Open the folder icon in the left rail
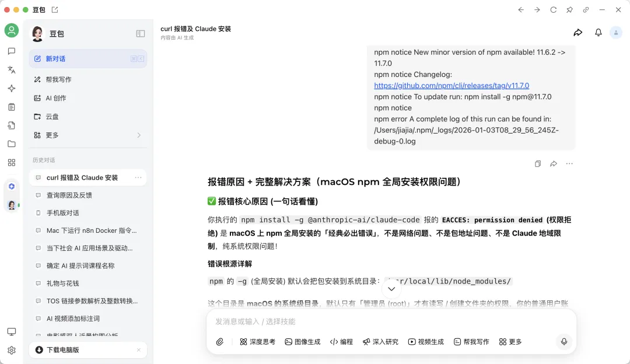The width and height of the screenshot is (630, 364). [x=12, y=144]
